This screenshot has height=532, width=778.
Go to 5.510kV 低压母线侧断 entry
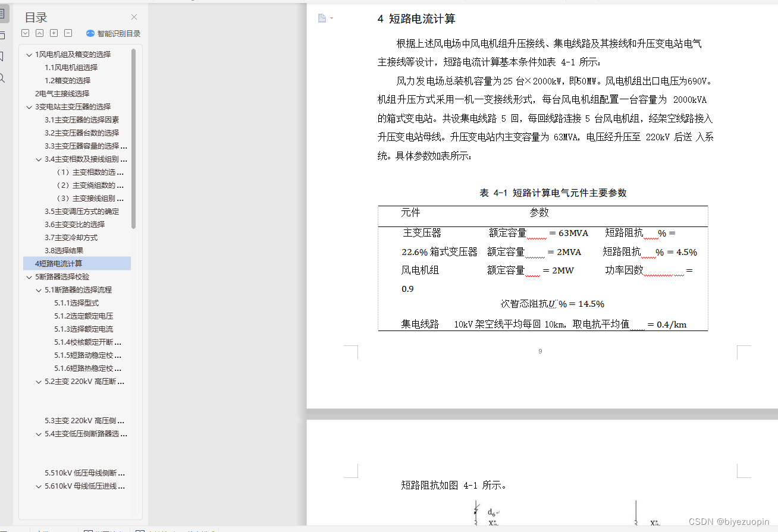pyautogui.click(x=85, y=473)
